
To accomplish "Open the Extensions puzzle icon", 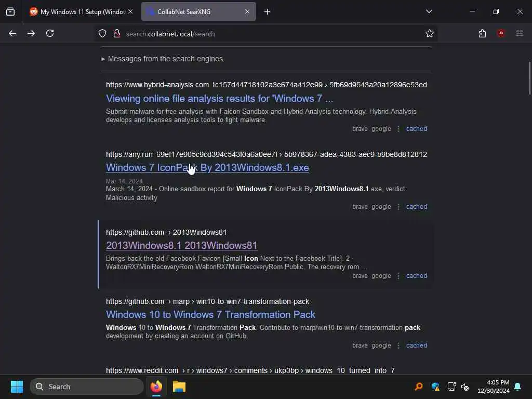I will coord(482,34).
